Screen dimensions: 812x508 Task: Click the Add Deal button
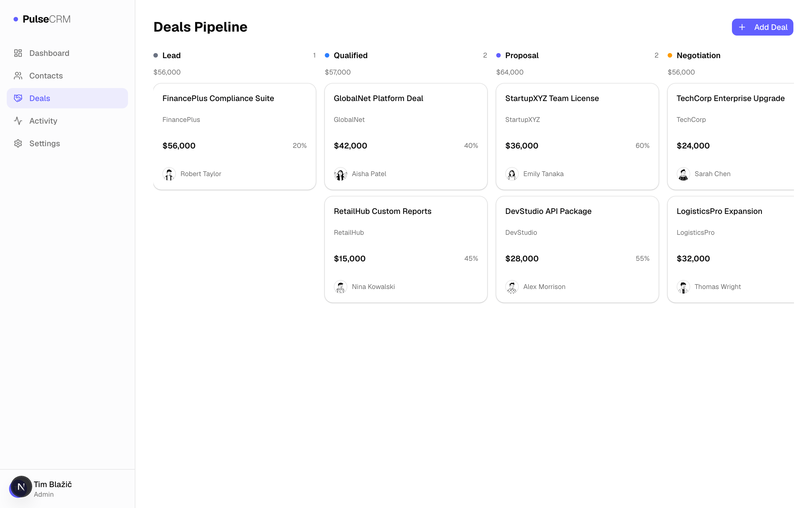(762, 27)
